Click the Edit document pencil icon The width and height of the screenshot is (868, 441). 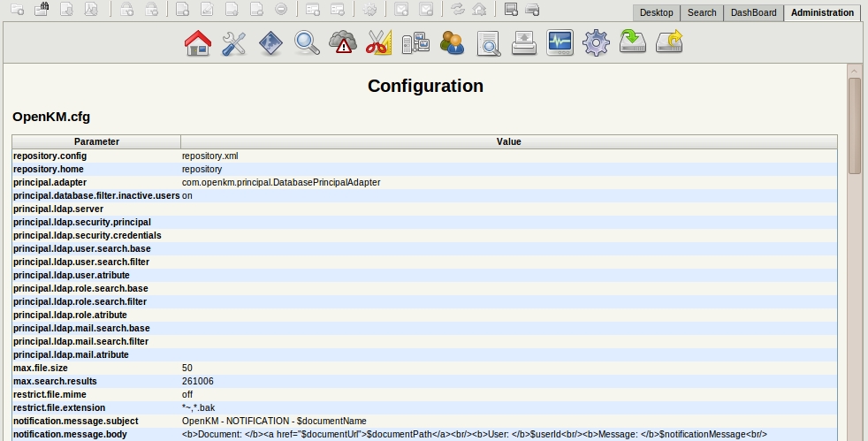[x=207, y=9]
